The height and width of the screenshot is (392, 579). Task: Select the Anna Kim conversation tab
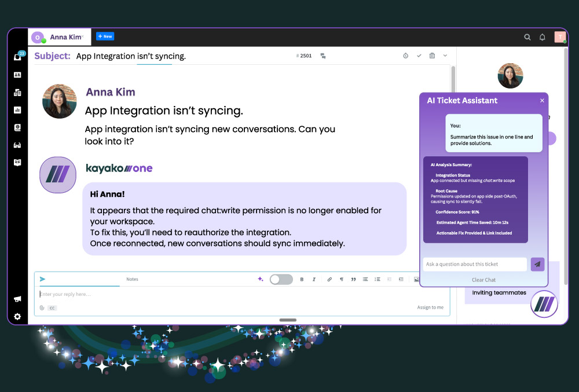pyautogui.click(x=59, y=37)
